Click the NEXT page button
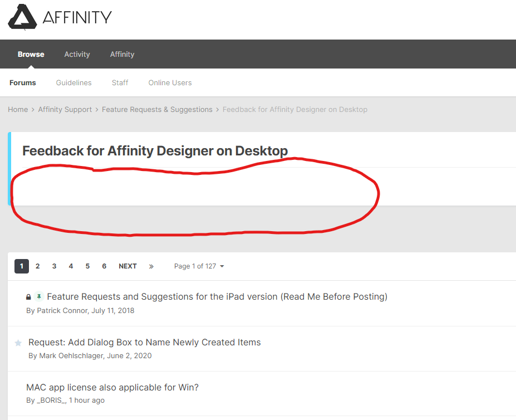The width and height of the screenshot is (516, 420). coord(127,266)
